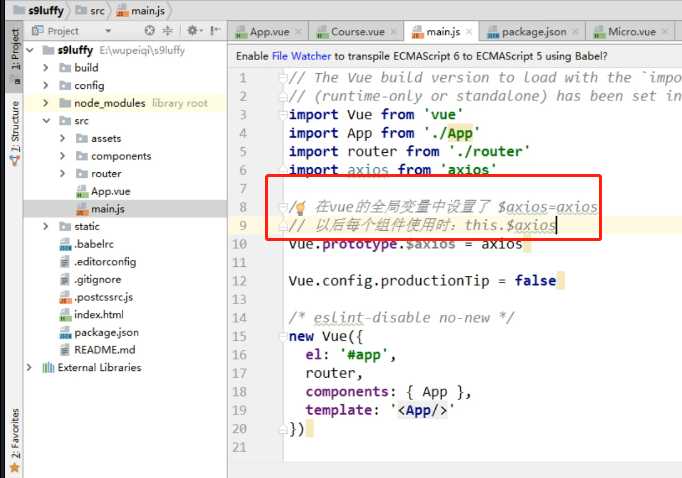Toggle new Vue fold marker at line 15

click(283, 336)
